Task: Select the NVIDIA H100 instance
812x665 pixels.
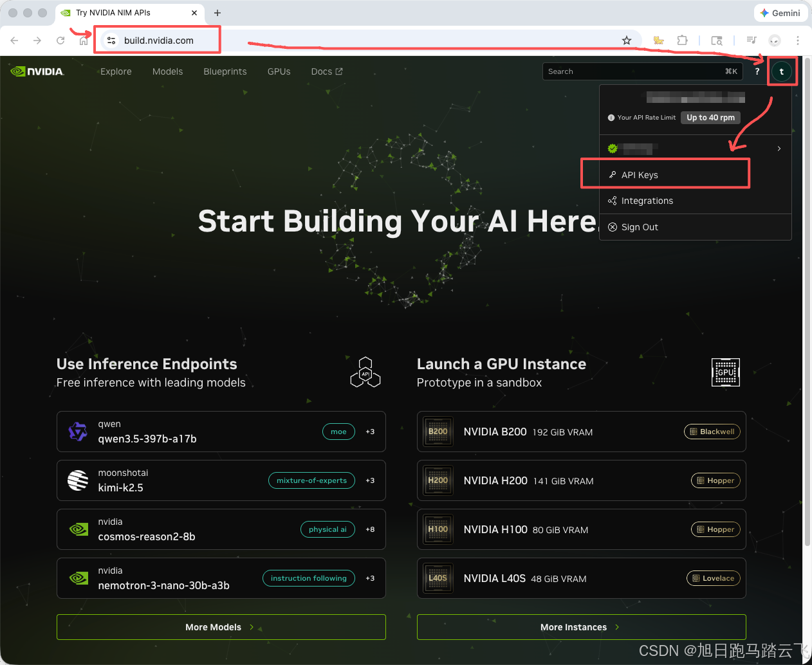Action: coord(582,529)
